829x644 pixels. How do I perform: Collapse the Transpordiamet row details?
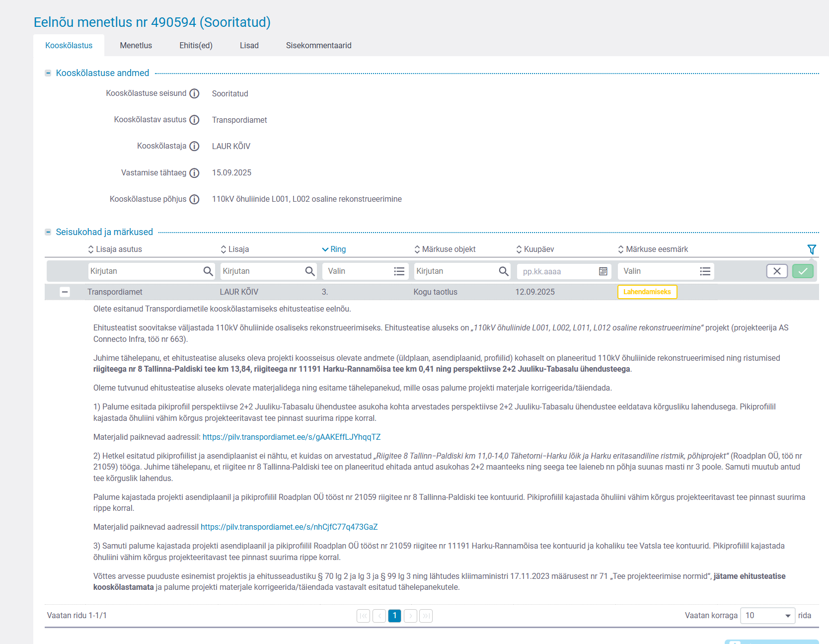(65, 292)
